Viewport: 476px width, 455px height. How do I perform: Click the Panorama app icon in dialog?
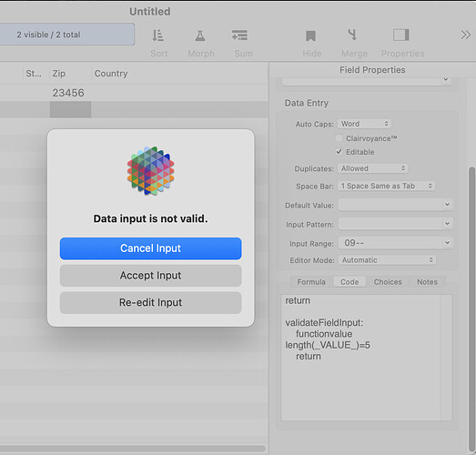coord(150,170)
